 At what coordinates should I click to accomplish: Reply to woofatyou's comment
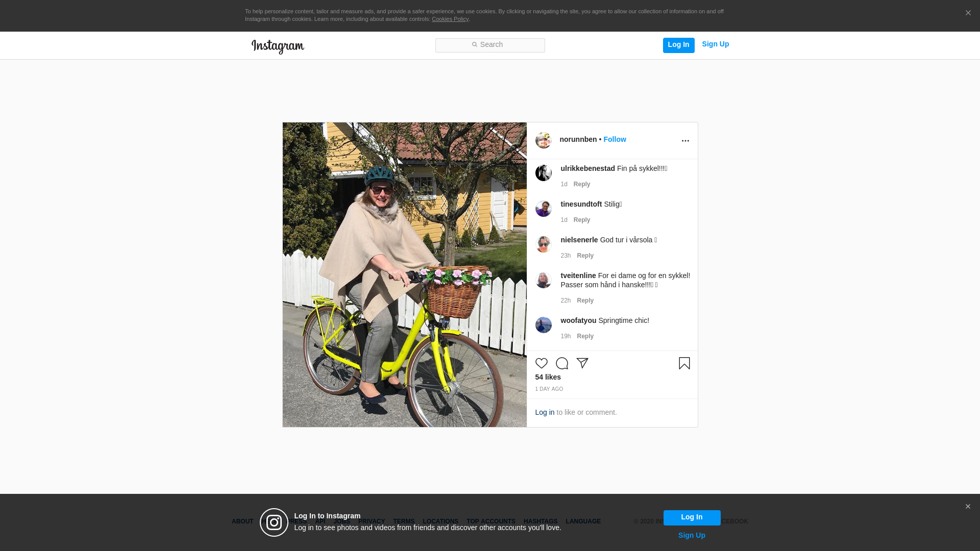(585, 336)
